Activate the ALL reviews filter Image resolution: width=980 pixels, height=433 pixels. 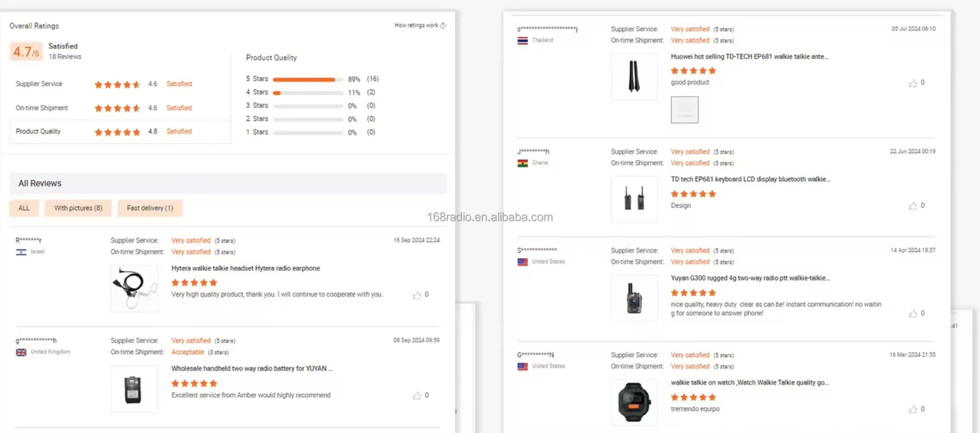tap(24, 208)
